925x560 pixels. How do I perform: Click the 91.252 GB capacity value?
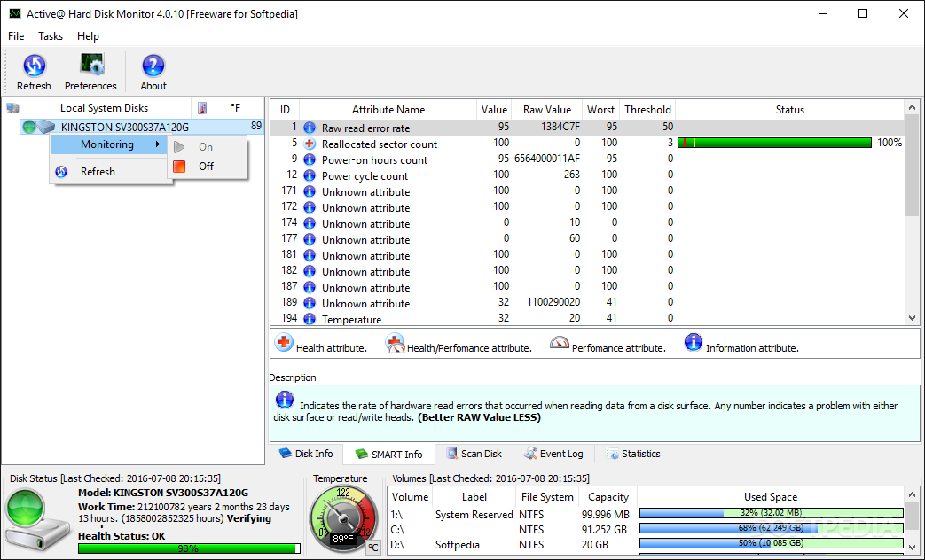pyautogui.click(x=604, y=529)
